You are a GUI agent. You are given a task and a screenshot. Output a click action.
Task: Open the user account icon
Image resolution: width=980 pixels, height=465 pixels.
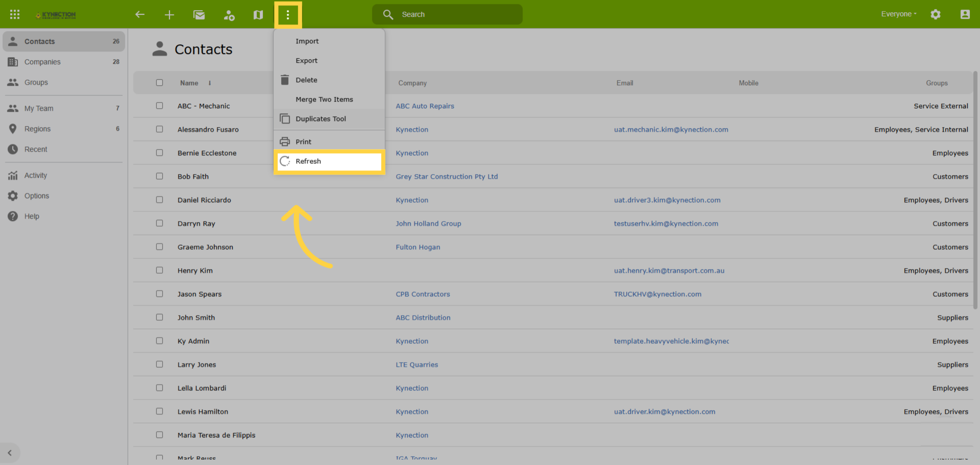965,14
